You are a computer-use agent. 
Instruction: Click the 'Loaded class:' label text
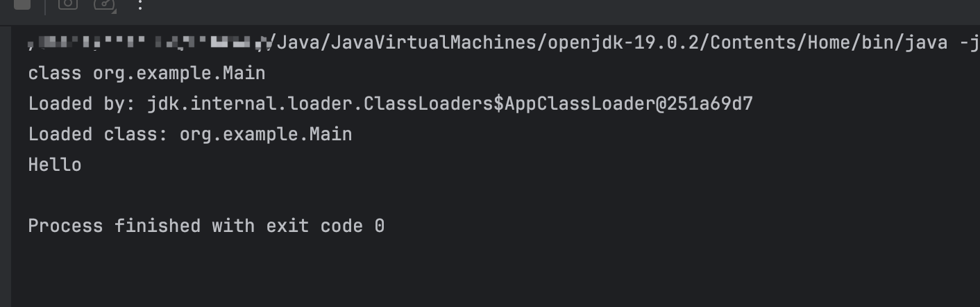[x=98, y=134]
